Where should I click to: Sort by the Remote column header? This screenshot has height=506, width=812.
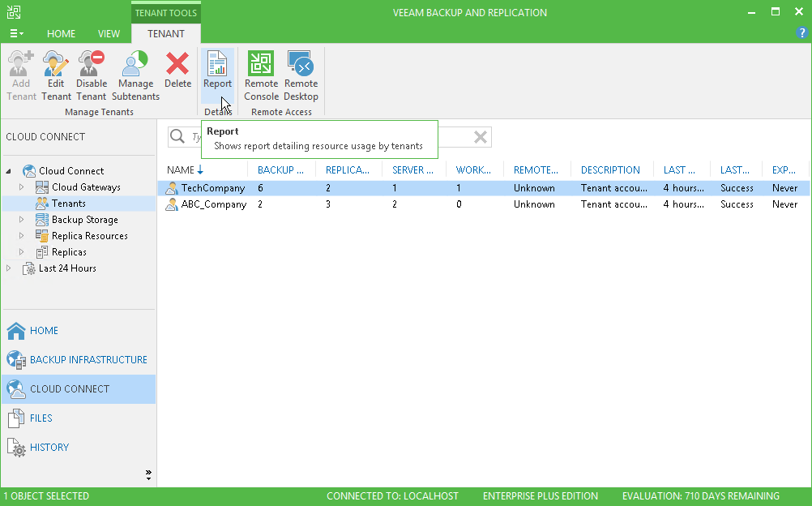[536, 170]
